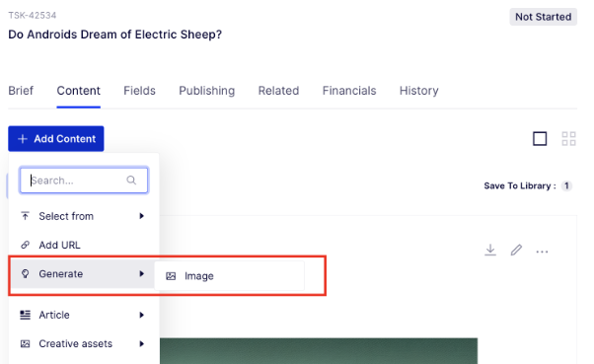
Task: Open the Select from menu entry
Action: pos(83,216)
